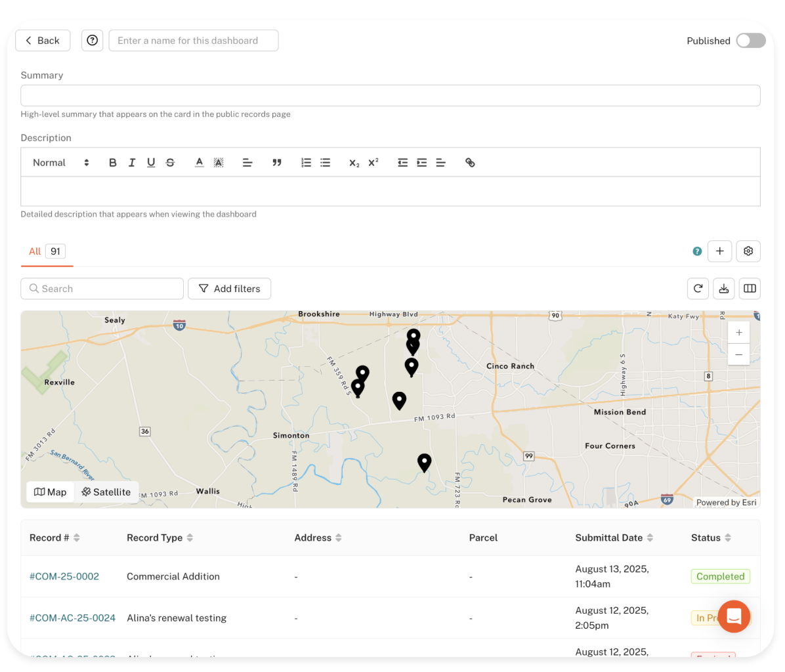785x672 pixels.
Task: Sort records by Record Type
Action: point(159,537)
